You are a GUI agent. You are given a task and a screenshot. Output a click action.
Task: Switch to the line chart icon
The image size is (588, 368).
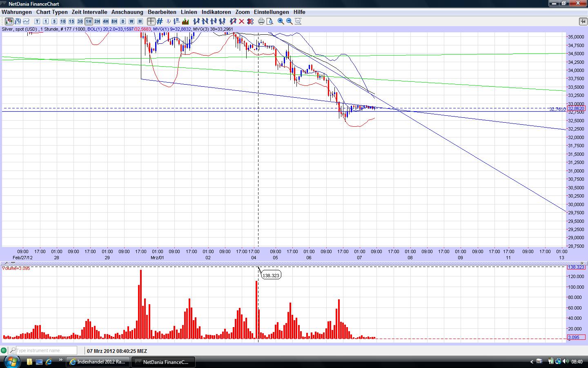(x=27, y=21)
